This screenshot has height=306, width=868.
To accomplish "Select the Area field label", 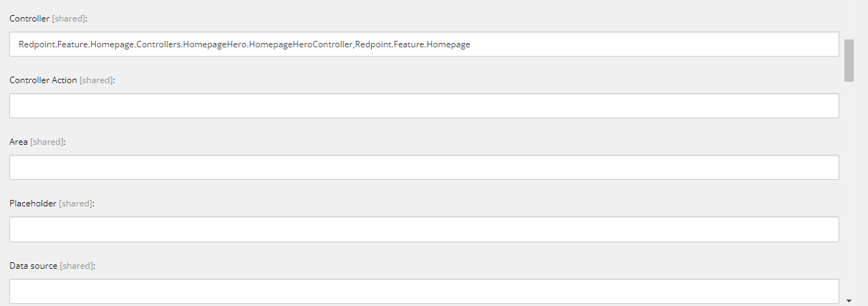I will click(19, 142).
